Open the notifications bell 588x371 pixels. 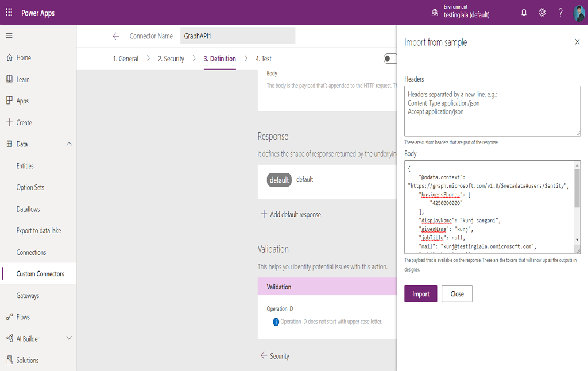524,13
